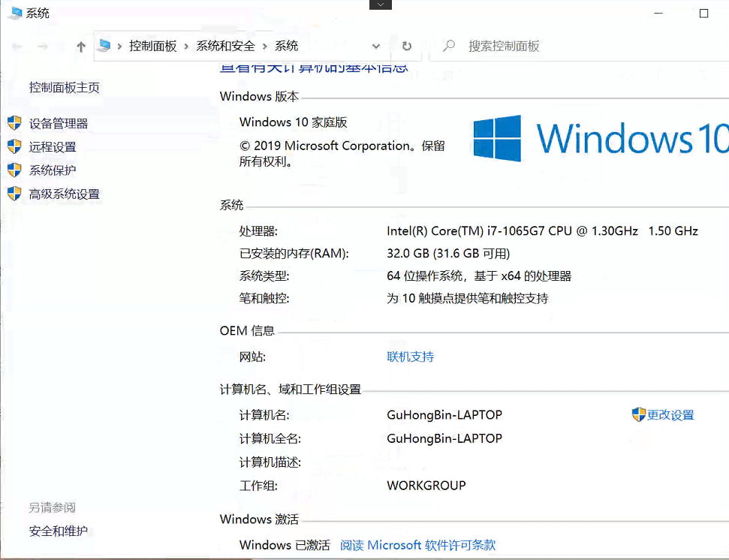Maximize the 系统 window
This screenshot has height=560, width=729.
(704, 14)
